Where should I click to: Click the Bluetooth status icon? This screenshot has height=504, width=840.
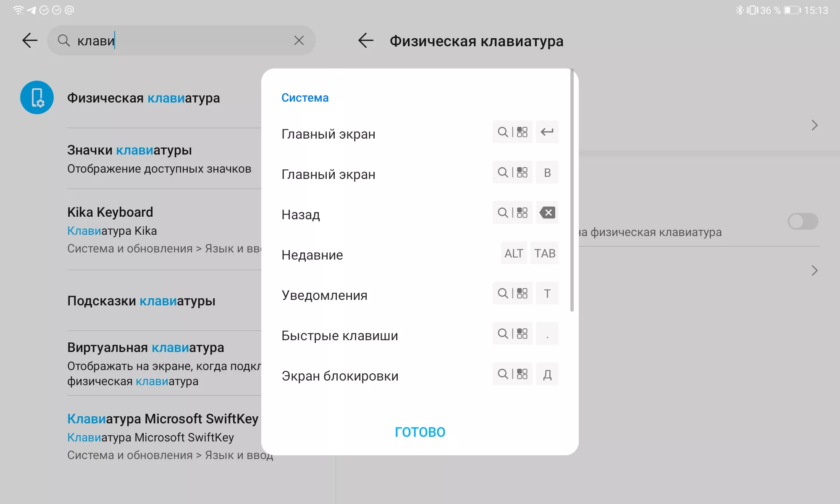click(739, 10)
